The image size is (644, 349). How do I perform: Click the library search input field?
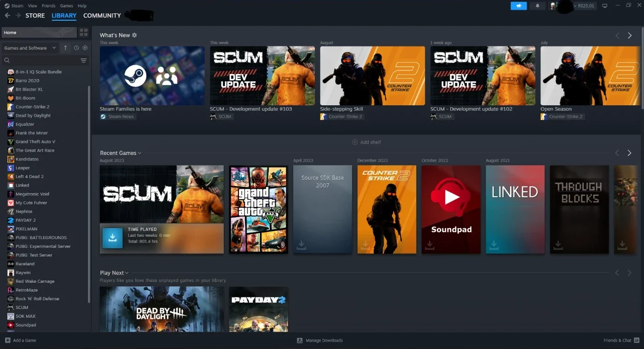click(x=45, y=60)
